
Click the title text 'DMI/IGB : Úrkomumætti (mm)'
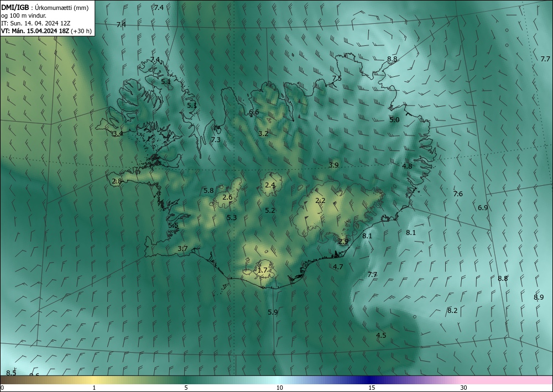(x=45, y=8)
